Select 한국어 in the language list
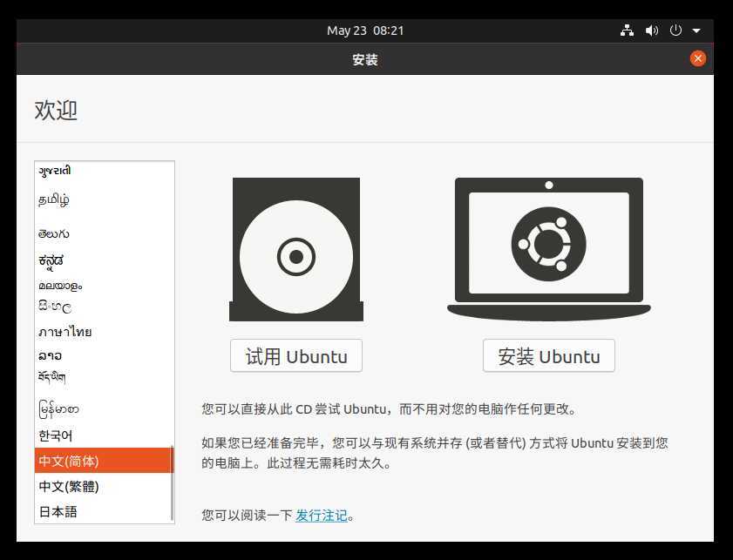This screenshot has height=560, width=733. tap(104, 435)
